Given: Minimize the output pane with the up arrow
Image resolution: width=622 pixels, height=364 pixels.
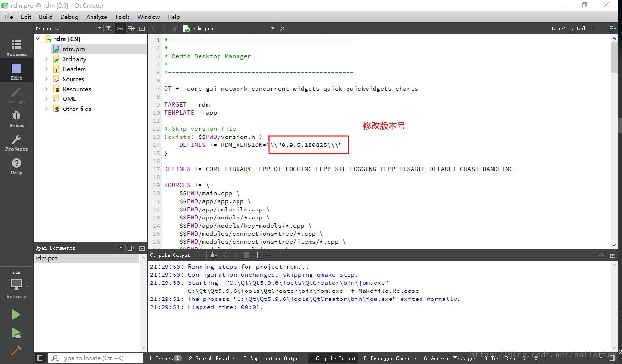Looking at the screenshot, I should [x=601, y=255].
